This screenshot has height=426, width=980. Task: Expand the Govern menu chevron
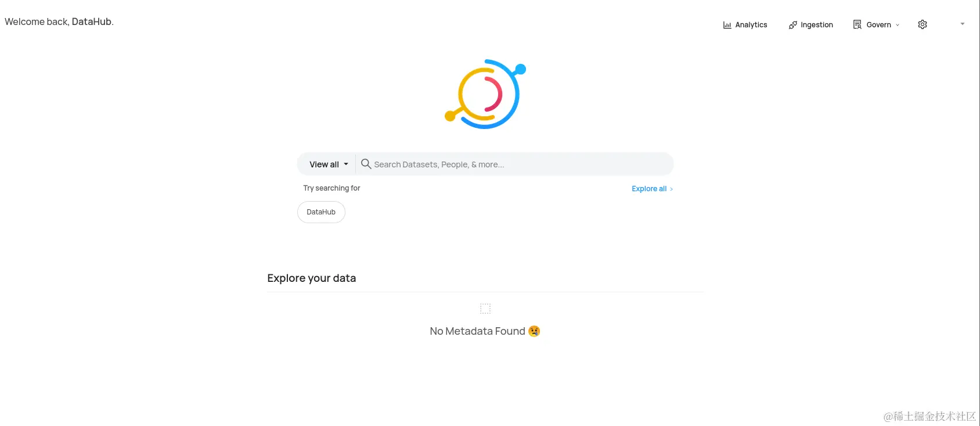pyautogui.click(x=898, y=25)
